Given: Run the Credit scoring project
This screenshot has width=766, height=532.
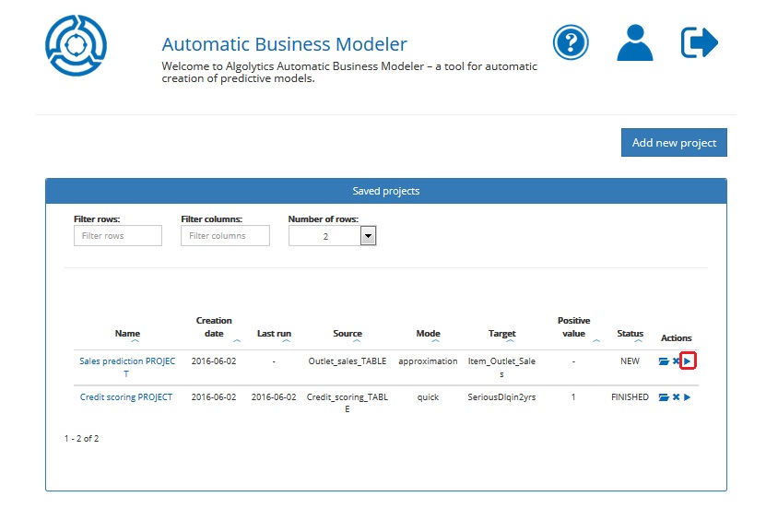Looking at the screenshot, I should coord(688,397).
